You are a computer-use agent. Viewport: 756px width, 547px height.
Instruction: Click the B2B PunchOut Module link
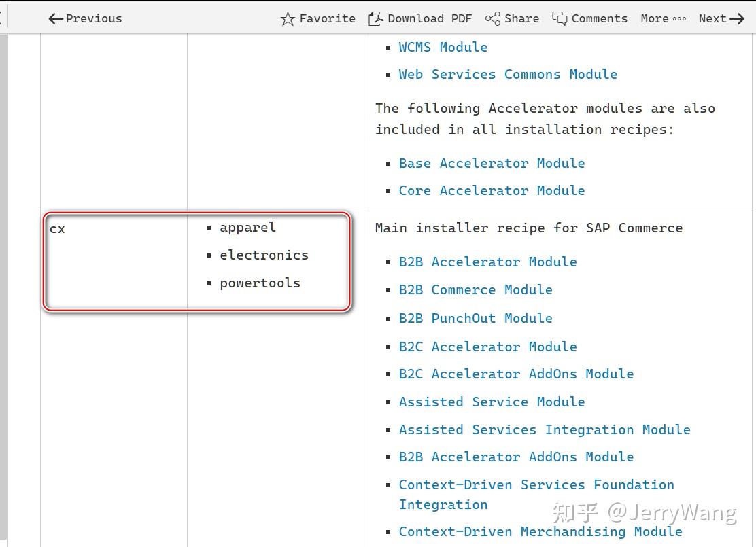[x=475, y=318]
